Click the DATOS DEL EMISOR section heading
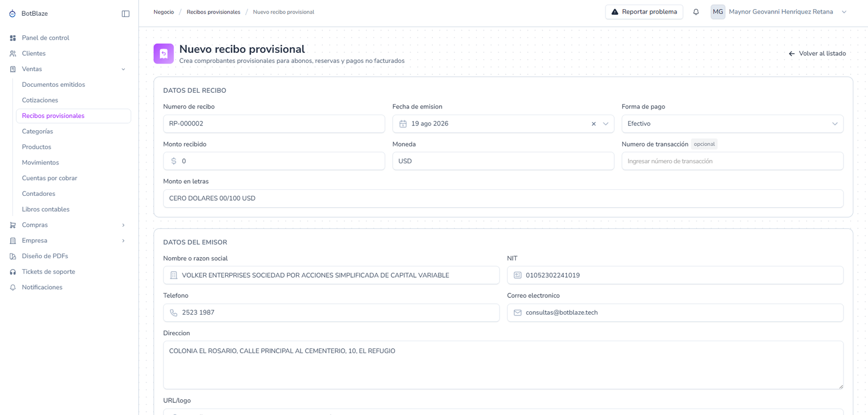868x415 pixels. [x=195, y=242]
